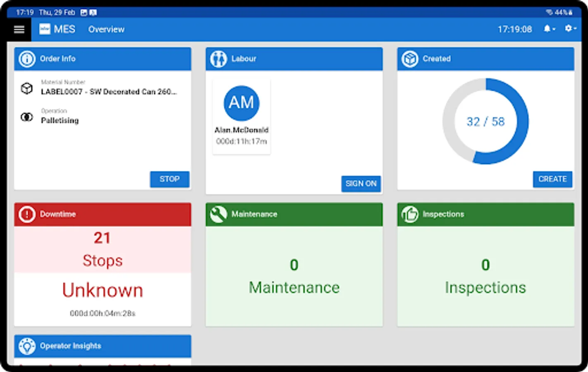
Task: Click the Order Info header title
Action: [58, 59]
